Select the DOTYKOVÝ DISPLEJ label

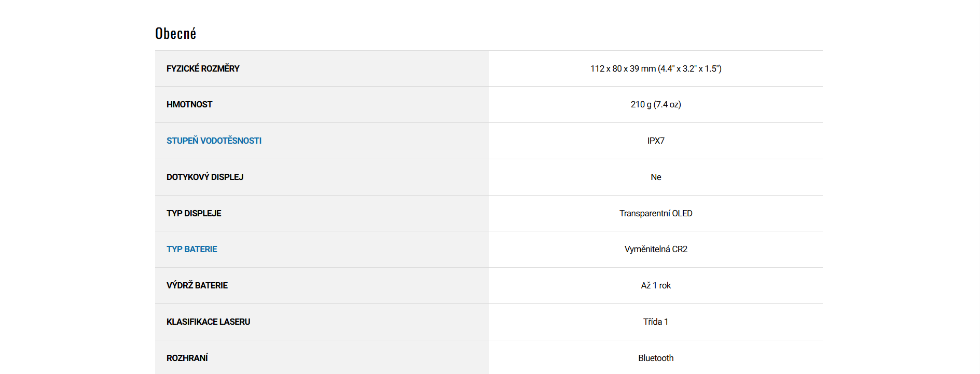(205, 177)
